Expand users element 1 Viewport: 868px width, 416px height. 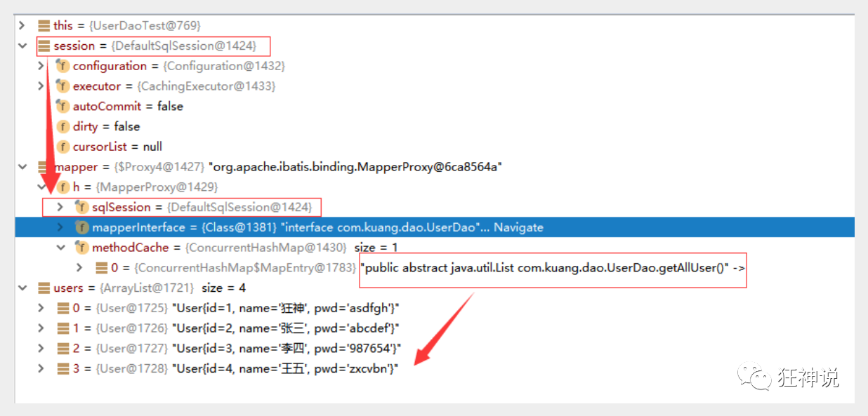41,328
